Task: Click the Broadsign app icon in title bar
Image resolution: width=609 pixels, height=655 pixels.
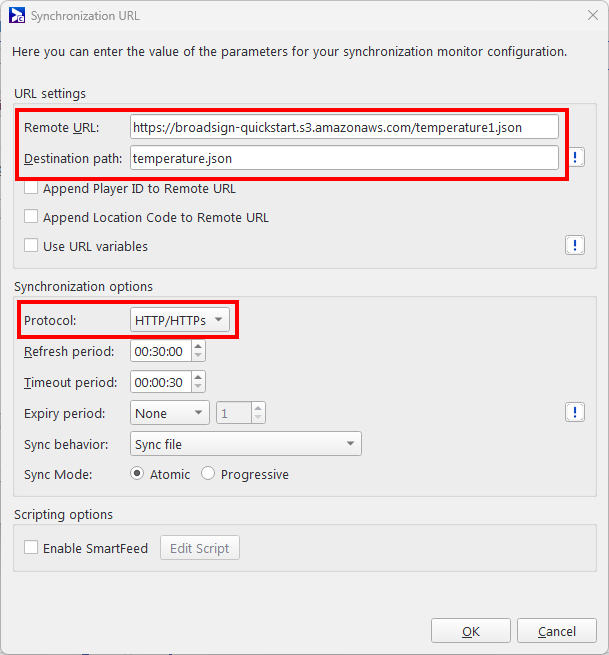Action: click(x=17, y=15)
